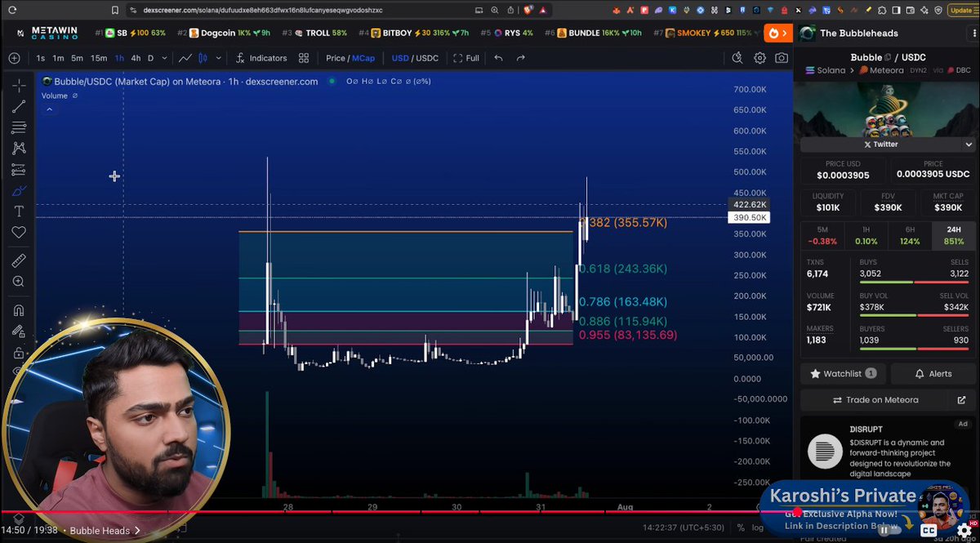Select the trend line drawing tool
The width and height of the screenshot is (980, 543).
[19, 107]
